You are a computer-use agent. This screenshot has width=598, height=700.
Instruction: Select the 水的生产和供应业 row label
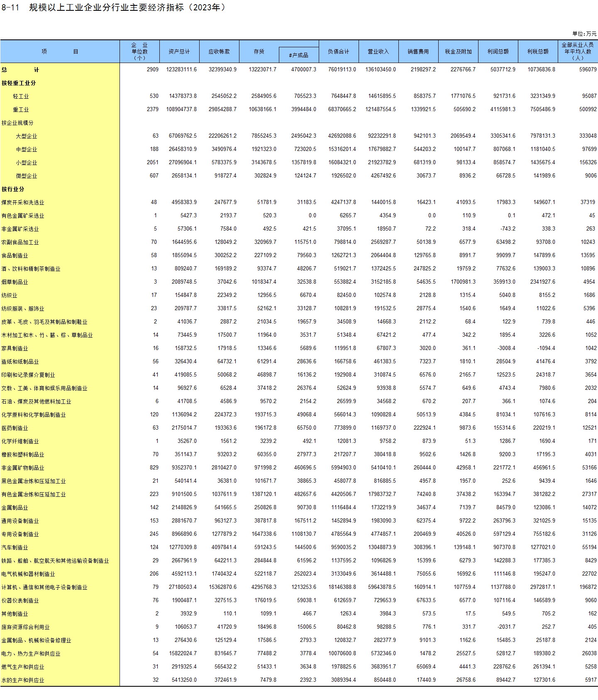click(x=23, y=680)
